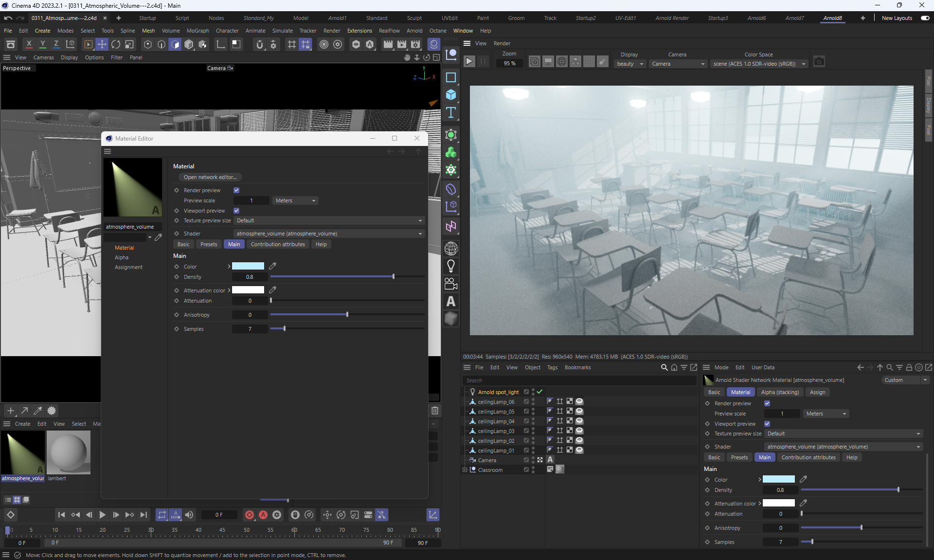Click the Open network editor button
The height and width of the screenshot is (560, 934).
[210, 177]
